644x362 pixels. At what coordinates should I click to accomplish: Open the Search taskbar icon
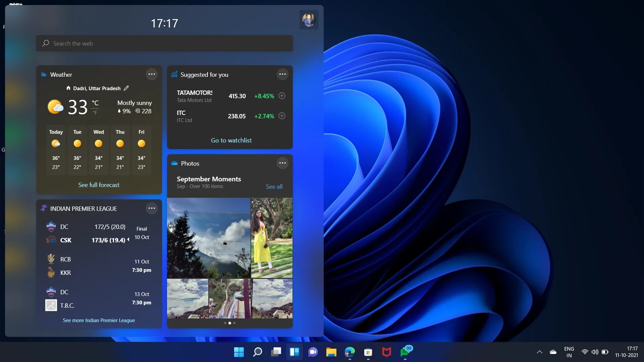coord(257,352)
